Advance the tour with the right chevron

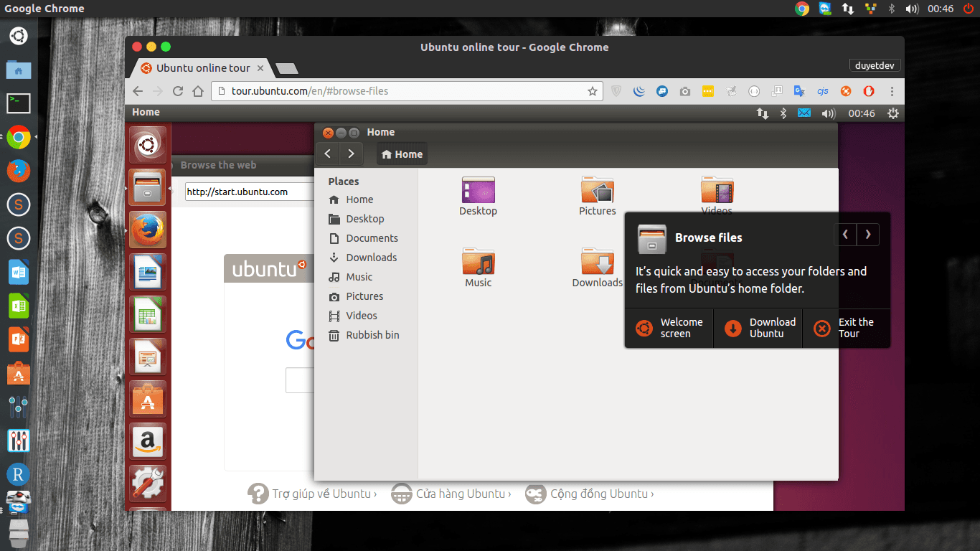click(x=867, y=235)
